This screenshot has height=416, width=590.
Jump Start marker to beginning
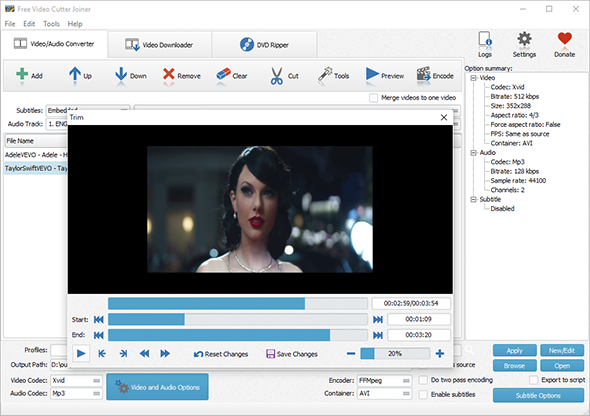(x=99, y=320)
